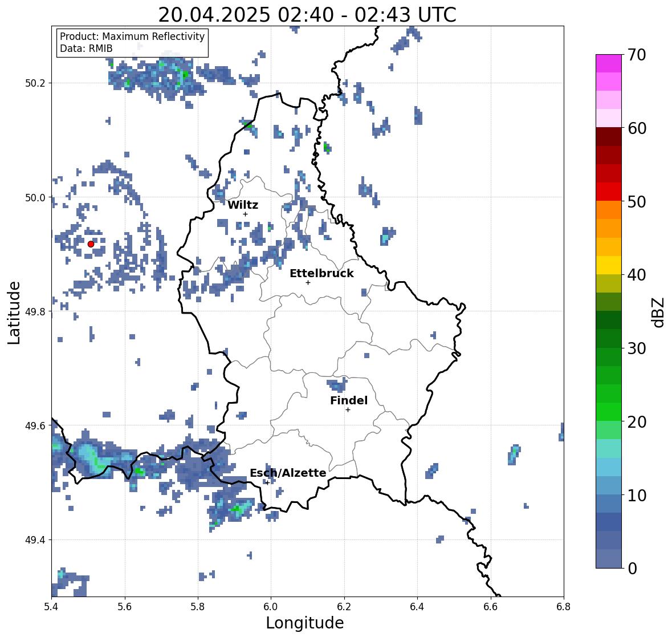The height and width of the screenshot is (637, 672).
Task: Click the cross marker below Wiltz label
Action: pyautogui.click(x=245, y=214)
